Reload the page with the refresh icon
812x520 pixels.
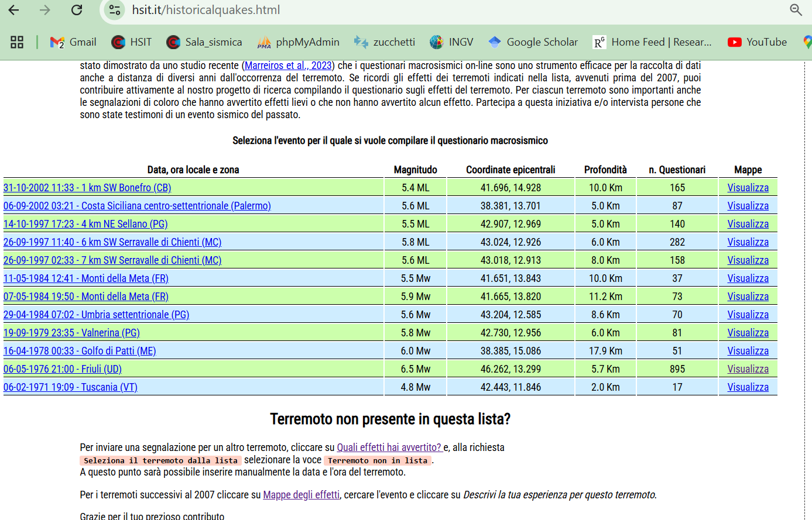(x=77, y=10)
